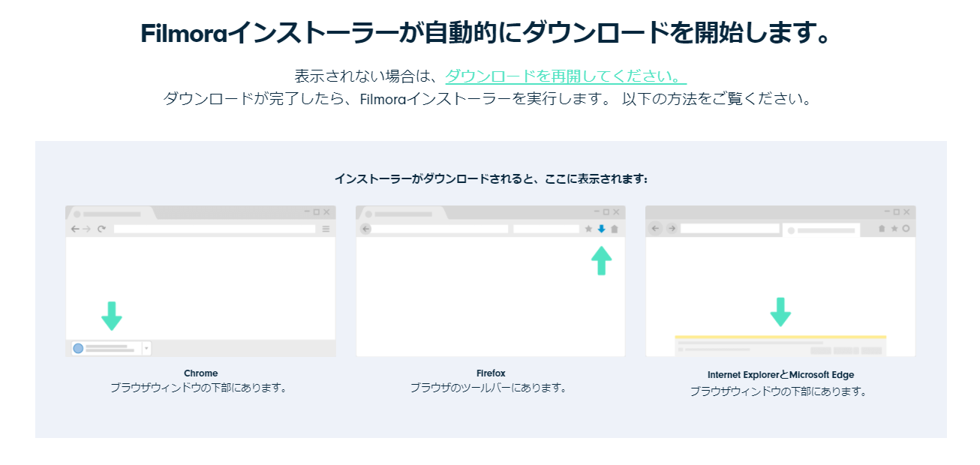Click the インストーラーがダウンロードされると caption

491,179
